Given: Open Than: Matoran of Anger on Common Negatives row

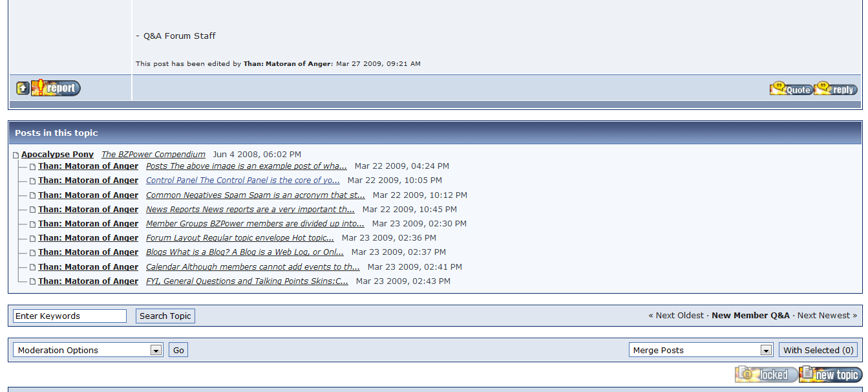Looking at the screenshot, I should [x=88, y=195].
